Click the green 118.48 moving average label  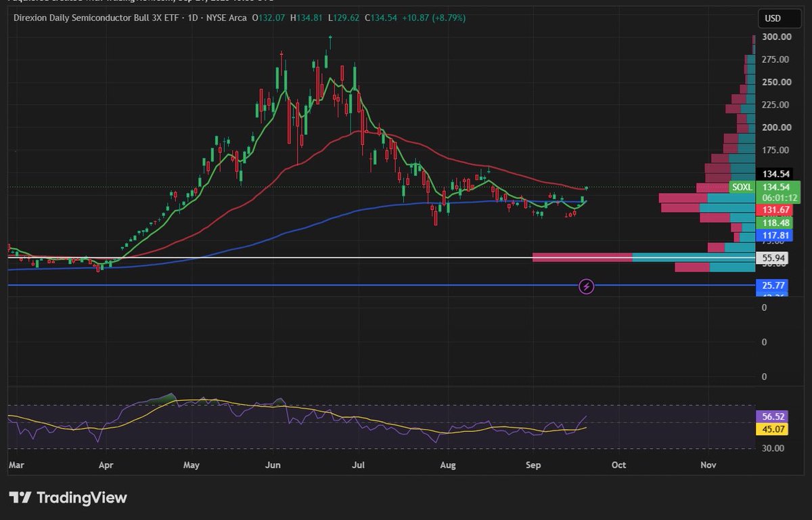click(775, 223)
